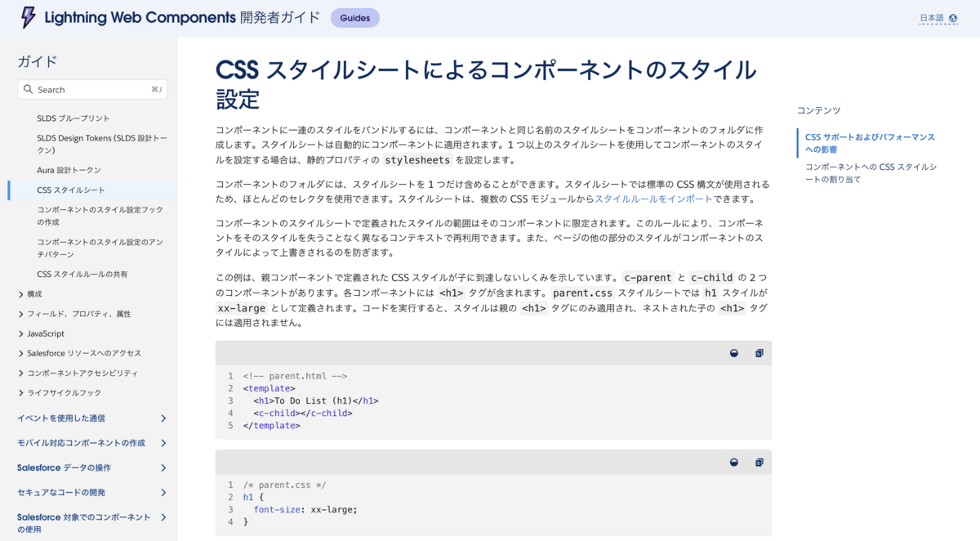
Task: Expand セキュアなコードの開発 chevron
Action: pos(163,493)
